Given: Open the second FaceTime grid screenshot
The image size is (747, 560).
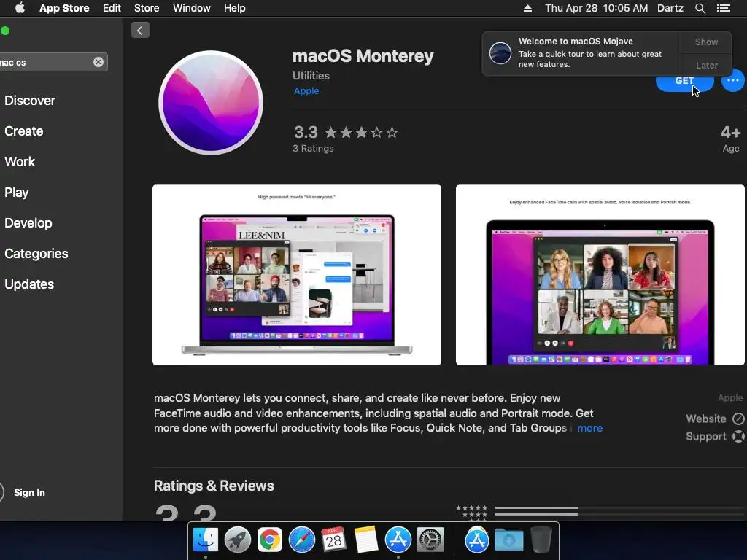Looking at the screenshot, I should click(600, 275).
